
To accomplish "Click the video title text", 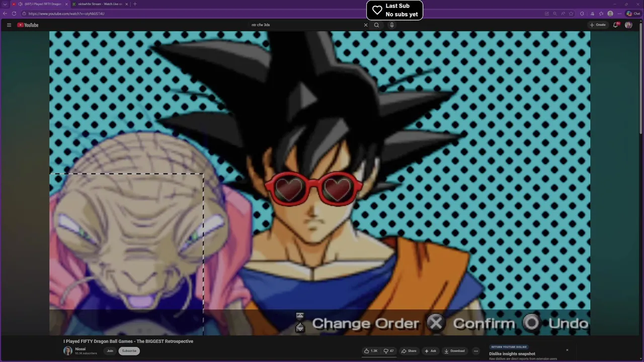I will coord(128,341).
